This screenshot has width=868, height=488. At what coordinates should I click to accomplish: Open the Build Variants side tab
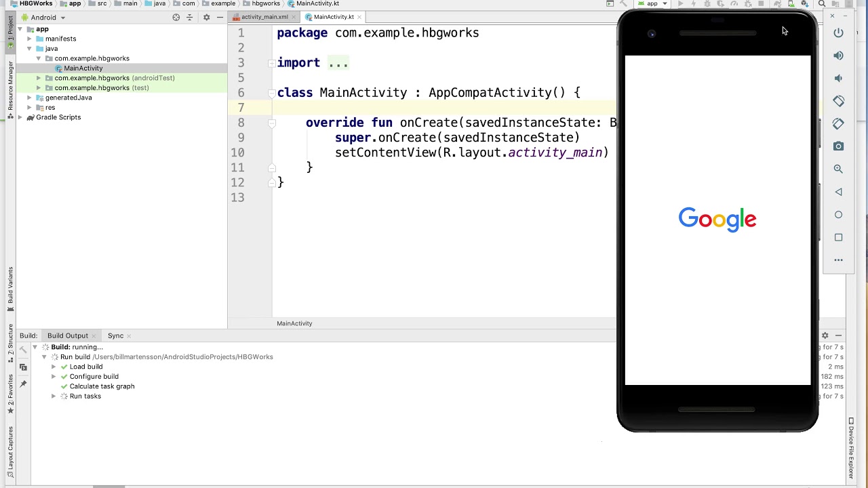pyautogui.click(x=10, y=289)
